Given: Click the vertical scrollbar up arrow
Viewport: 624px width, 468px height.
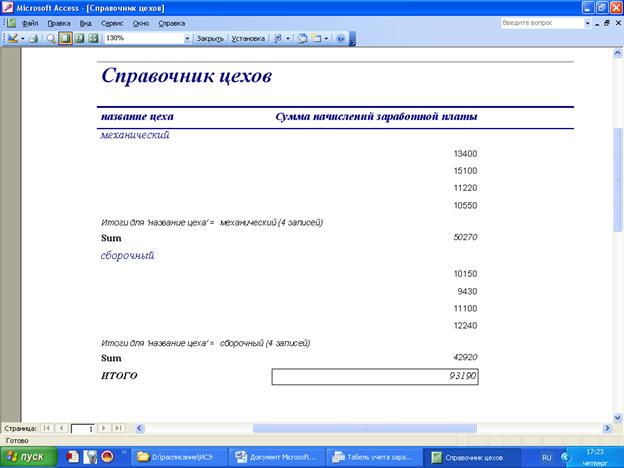Looking at the screenshot, I should coord(618,53).
